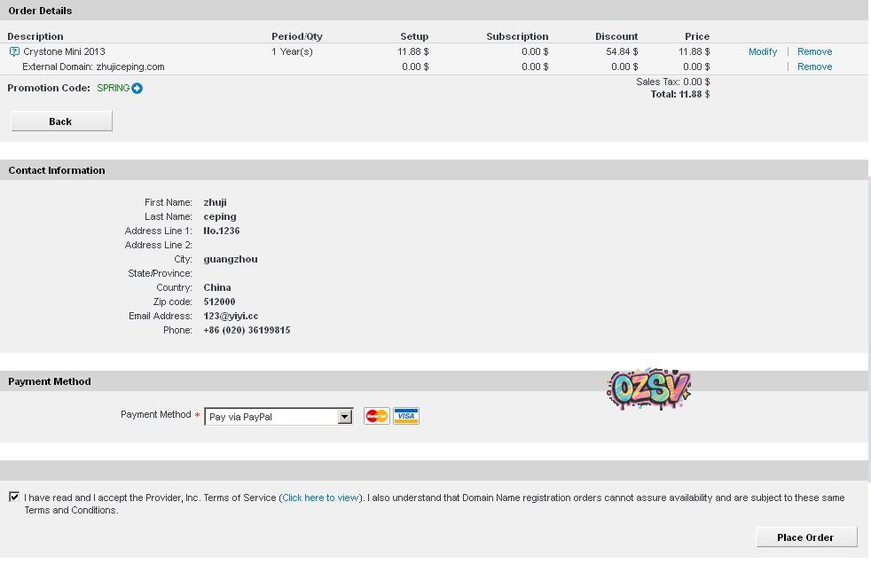Remove the Crystone Mini 2013 item

(x=814, y=51)
